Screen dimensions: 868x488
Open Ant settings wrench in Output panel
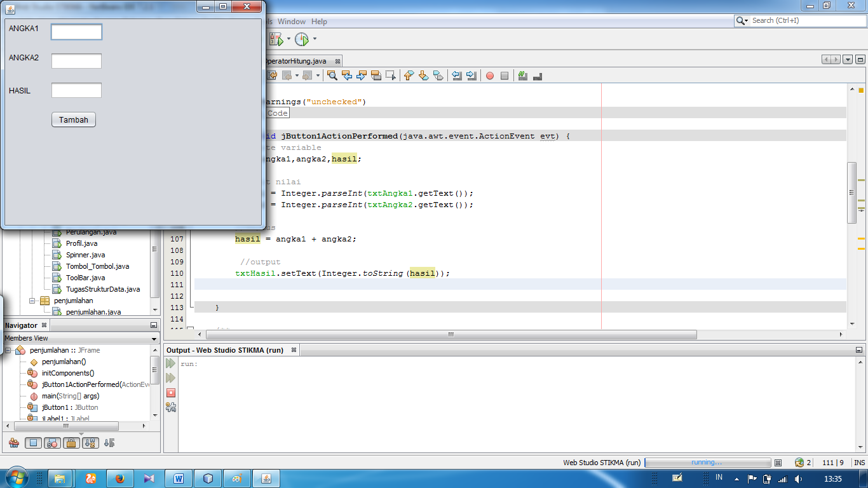click(170, 409)
